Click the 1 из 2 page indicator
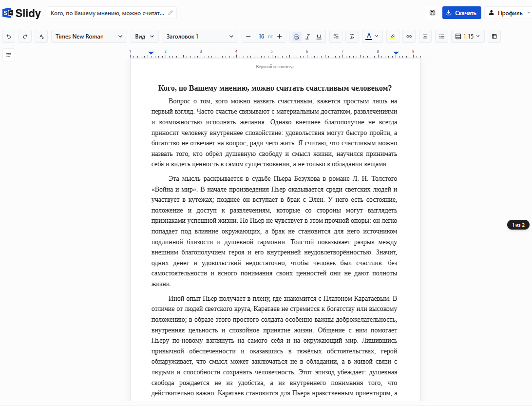The height and width of the screenshot is (406, 532). click(518, 225)
